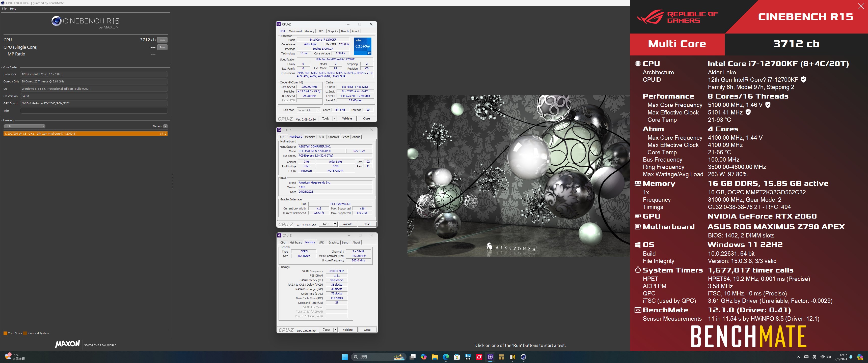Screen dimensions: 868x363
Task: Open the Ranking CPU dropdown
Action: tap(24, 126)
